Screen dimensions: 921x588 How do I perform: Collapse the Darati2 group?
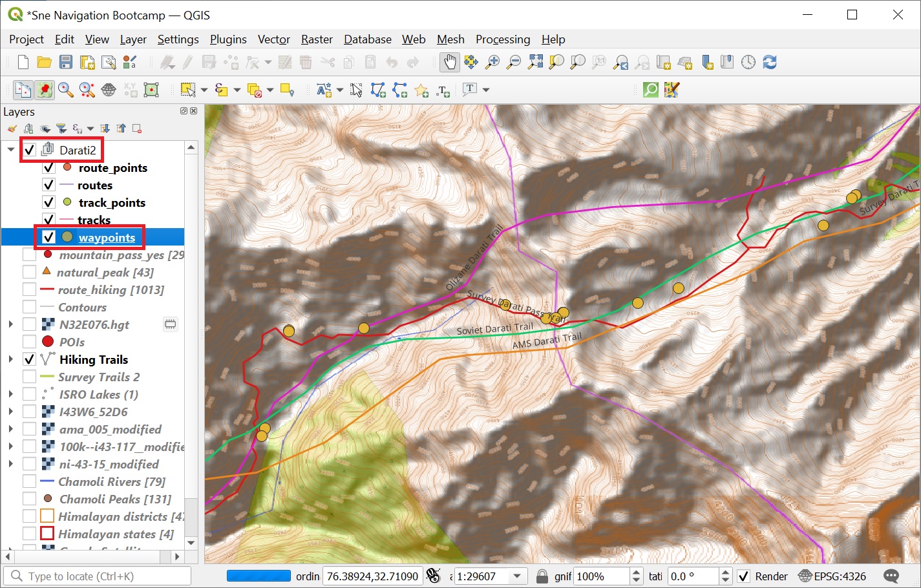(x=11, y=150)
